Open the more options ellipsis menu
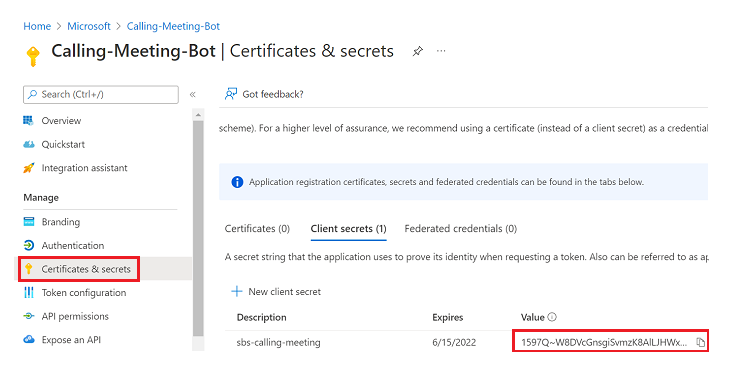731x382 pixels. pyautogui.click(x=441, y=51)
